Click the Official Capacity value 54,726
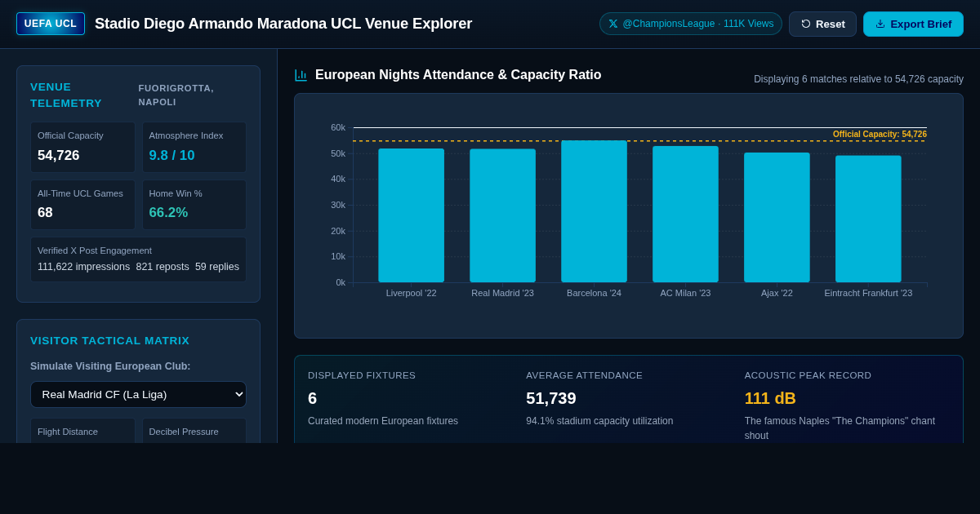The width and height of the screenshot is (980, 514). 59,155
